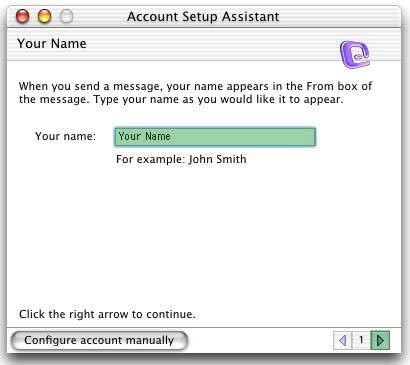This screenshot has width=410, height=365.
Task: Click the greyed-out zoom button in the title bar
Action: (x=66, y=16)
